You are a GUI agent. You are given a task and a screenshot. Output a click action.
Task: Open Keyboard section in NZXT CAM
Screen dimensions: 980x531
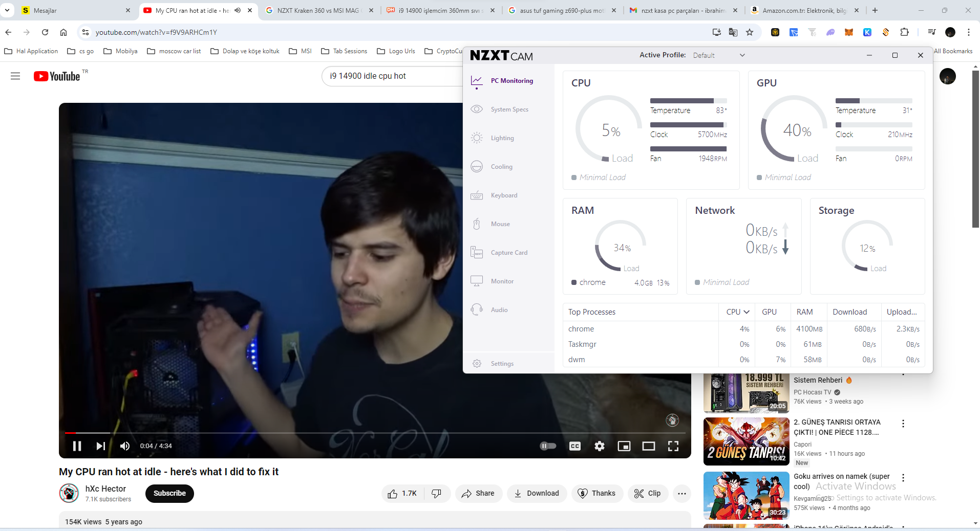coord(494,195)
